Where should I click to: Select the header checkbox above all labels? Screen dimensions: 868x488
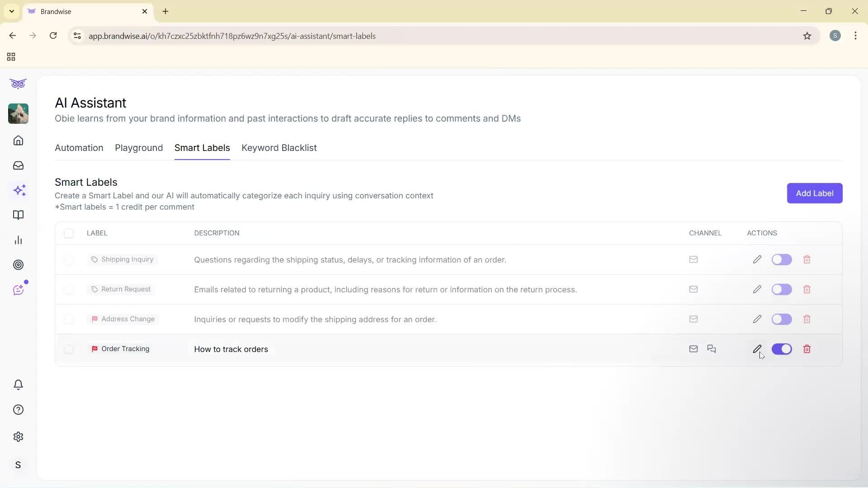[x=69, y=233]
